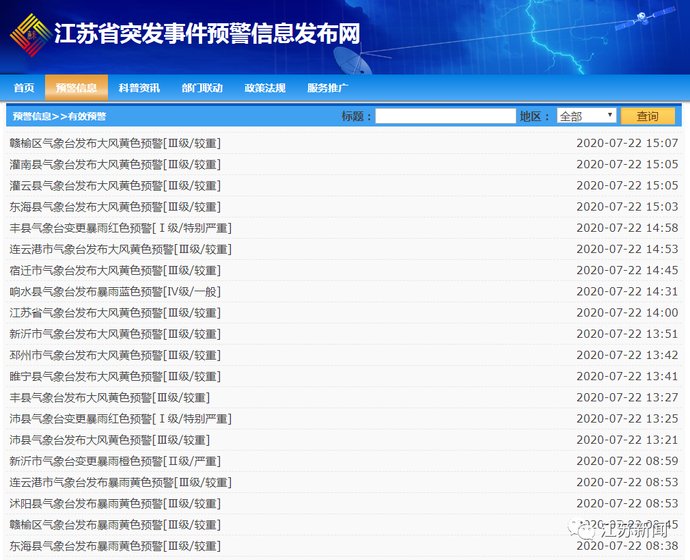The image size is (690, 560).
Task: Open 邳州市气象台发布大风黄色预警 alert
Action: coord(115,355)
